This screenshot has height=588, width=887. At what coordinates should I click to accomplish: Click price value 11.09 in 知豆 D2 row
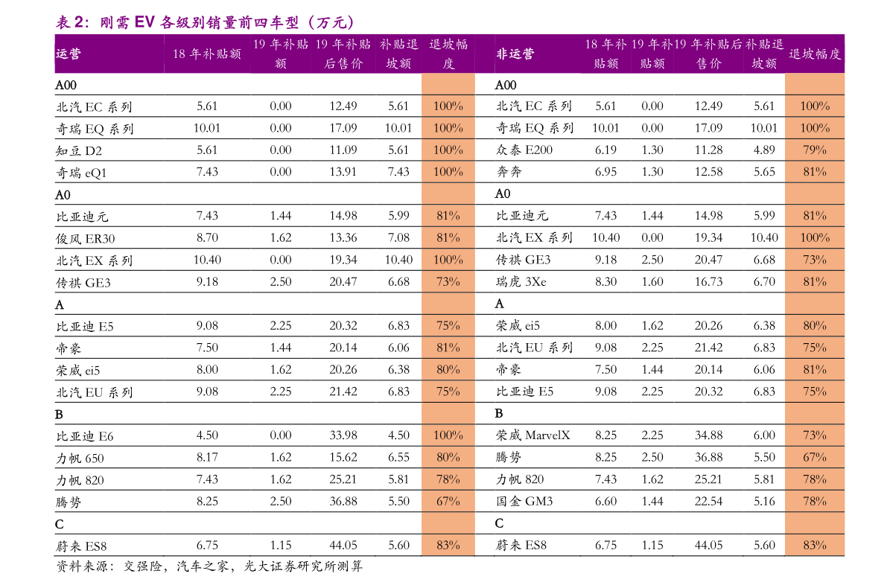pyautogui.click(x=343, y=150)
